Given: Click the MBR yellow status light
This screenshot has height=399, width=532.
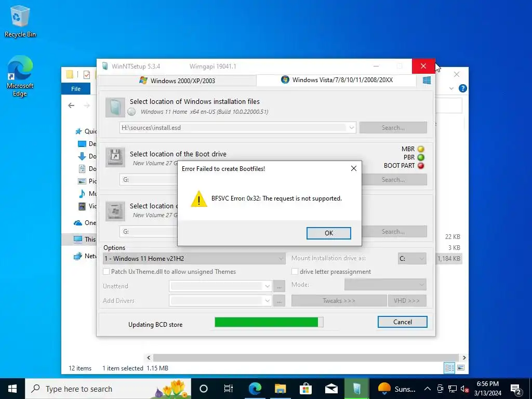Looking at the screenshot, I should coord(421,149).
